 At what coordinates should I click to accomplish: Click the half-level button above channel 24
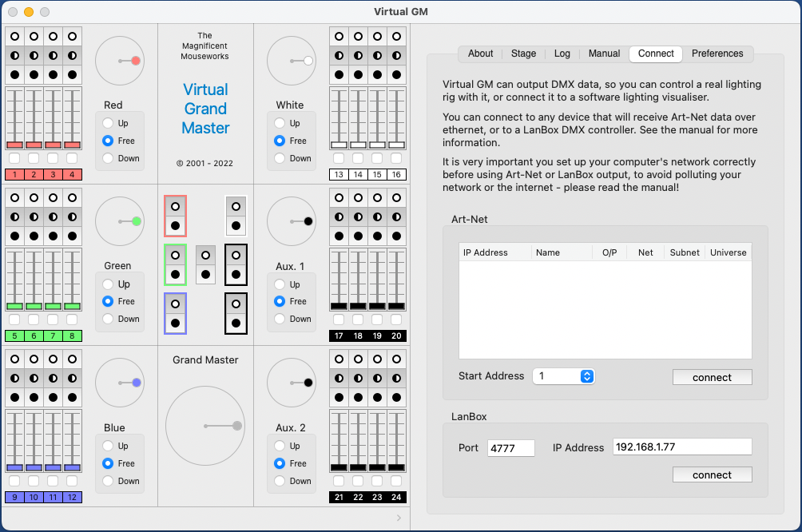coord(397,379)
